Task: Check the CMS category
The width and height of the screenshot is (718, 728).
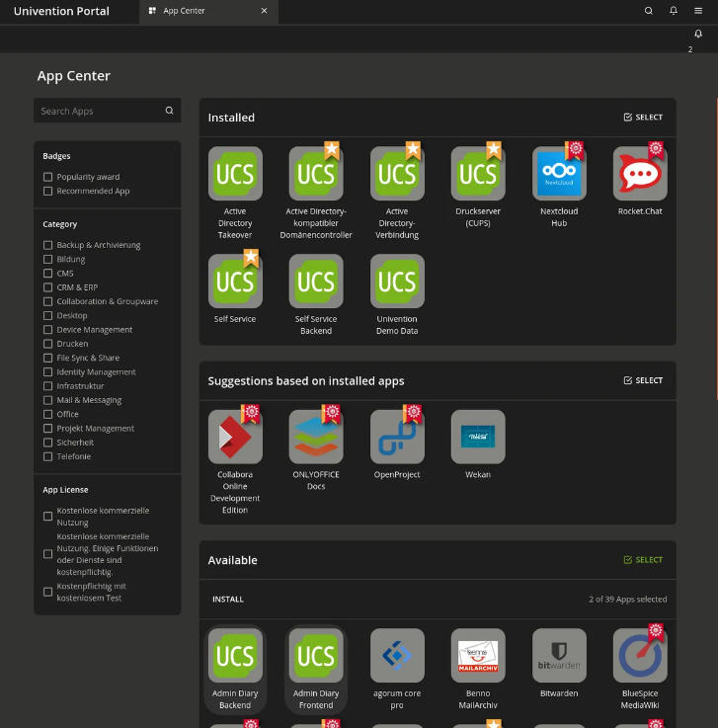Action: click(x=47, y=273)
